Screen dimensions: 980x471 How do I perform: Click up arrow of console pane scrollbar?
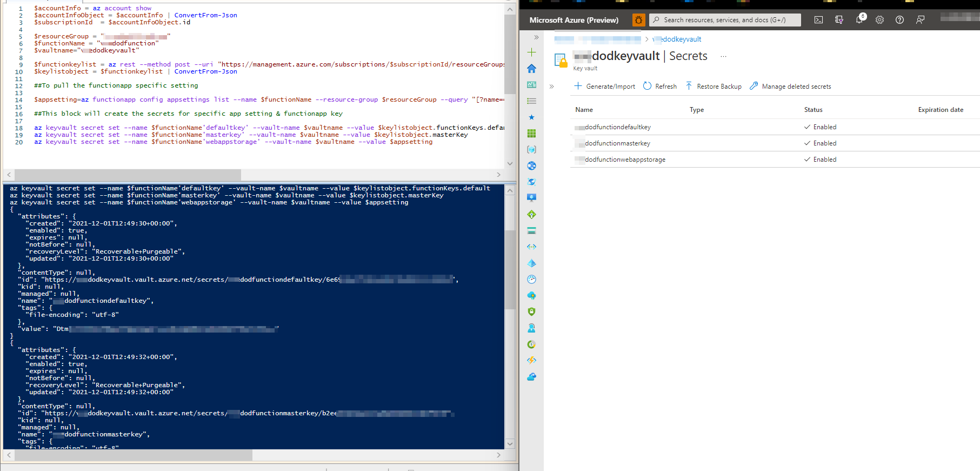pos(510,190)
